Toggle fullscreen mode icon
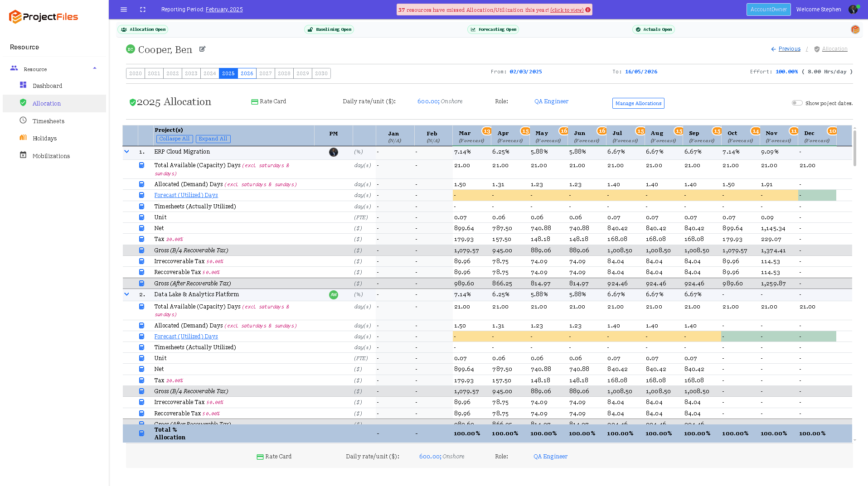The height and width of the screenshot is (486, 868). click(x=143, y=10)
